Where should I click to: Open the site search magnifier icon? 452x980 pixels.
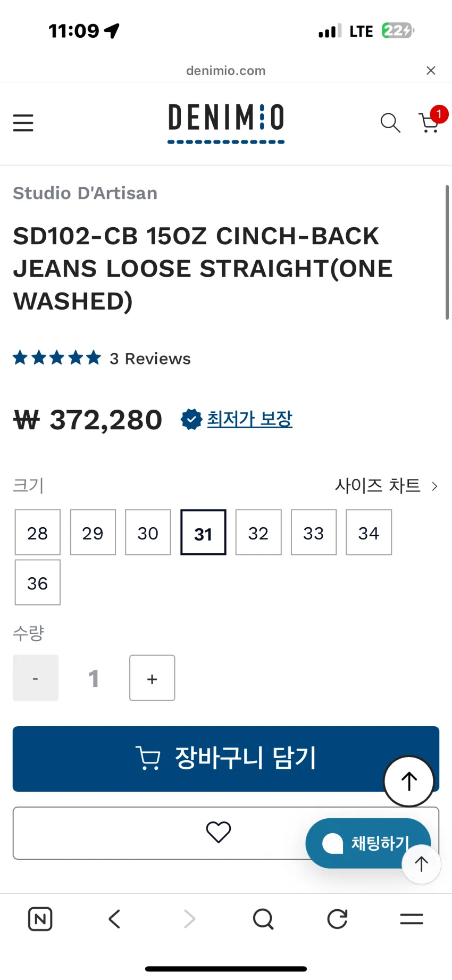tap(390, 123)
